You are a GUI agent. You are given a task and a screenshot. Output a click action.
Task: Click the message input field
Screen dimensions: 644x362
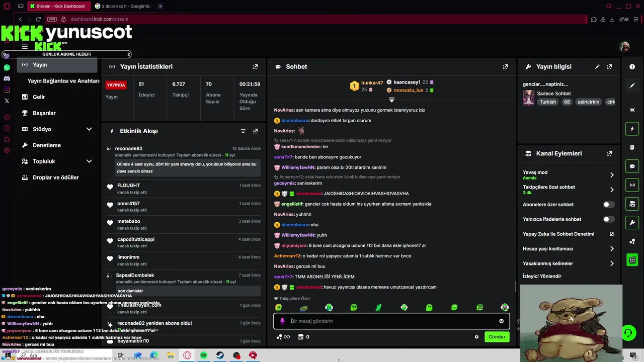391,321
